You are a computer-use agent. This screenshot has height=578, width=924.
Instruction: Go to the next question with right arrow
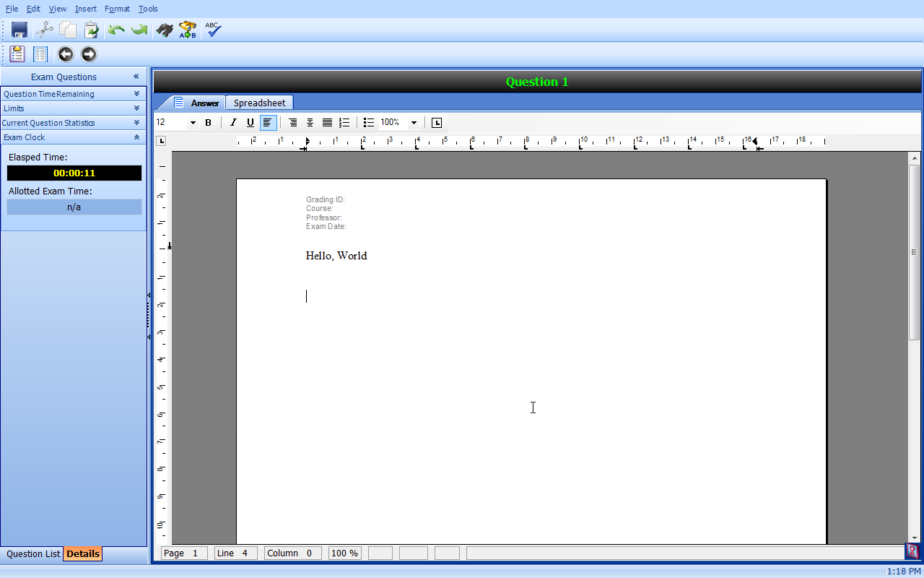click(89, 54)
